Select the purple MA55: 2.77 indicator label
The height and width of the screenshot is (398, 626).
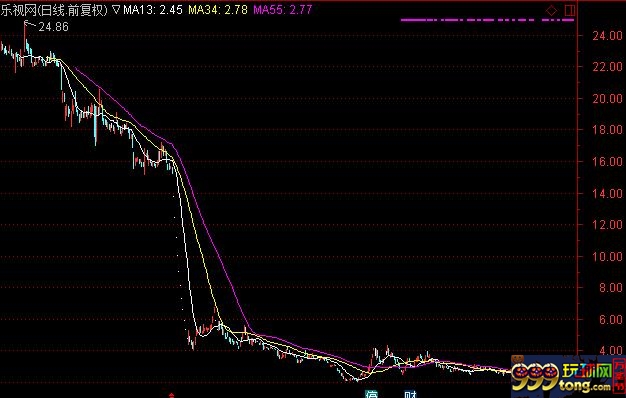(283, 10)
